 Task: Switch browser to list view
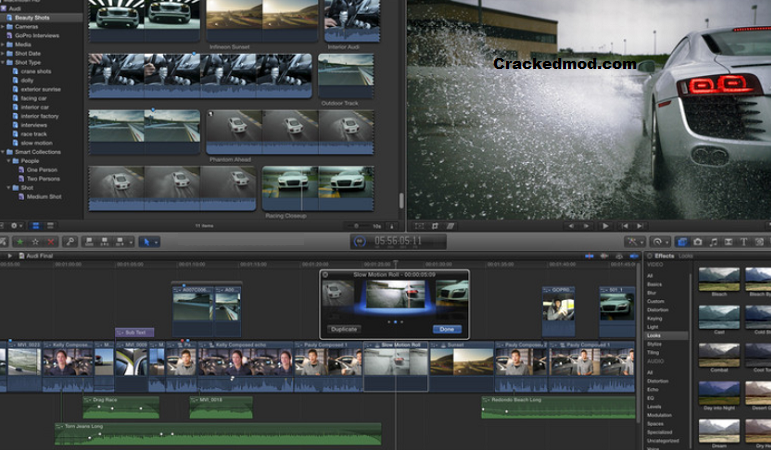click(x=50, y=226)
